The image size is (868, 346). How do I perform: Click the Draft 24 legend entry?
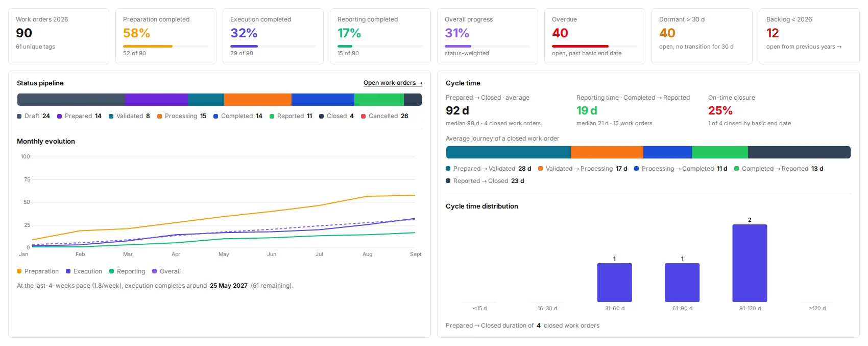pyautogui.click(x=33, y=116)
